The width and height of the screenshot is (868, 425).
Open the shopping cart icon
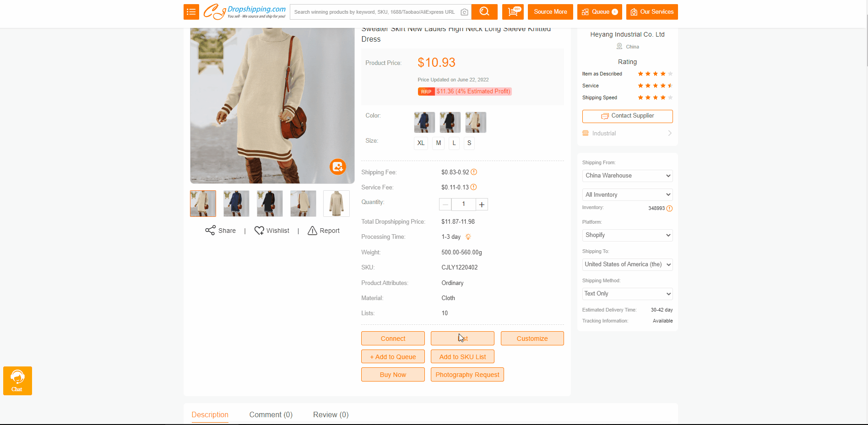(x=513, y=12)
